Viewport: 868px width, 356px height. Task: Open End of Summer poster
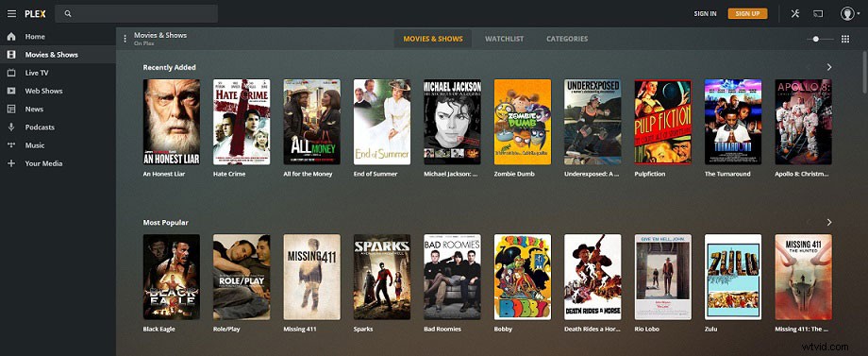[x=382, y=122]
